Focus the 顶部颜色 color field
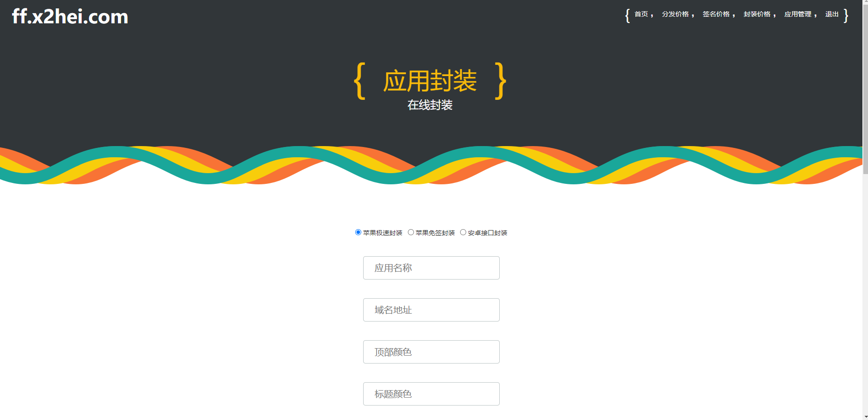The height and width of the screenshot is (420, 868). pyautogui.click(x=431, y=352)
